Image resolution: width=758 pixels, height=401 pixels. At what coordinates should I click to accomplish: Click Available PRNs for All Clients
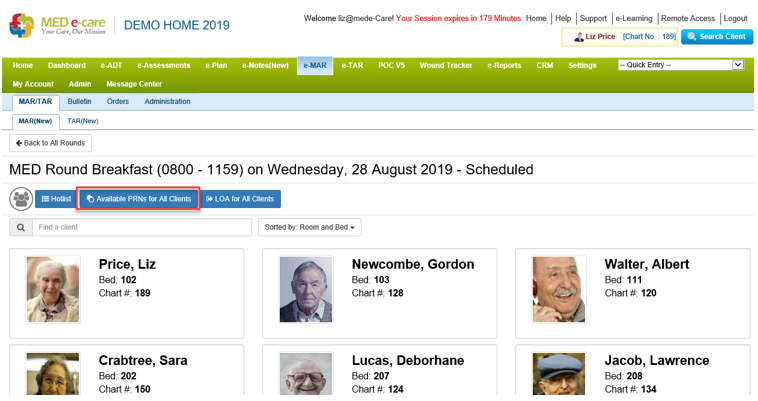click(x=138, y=199)
